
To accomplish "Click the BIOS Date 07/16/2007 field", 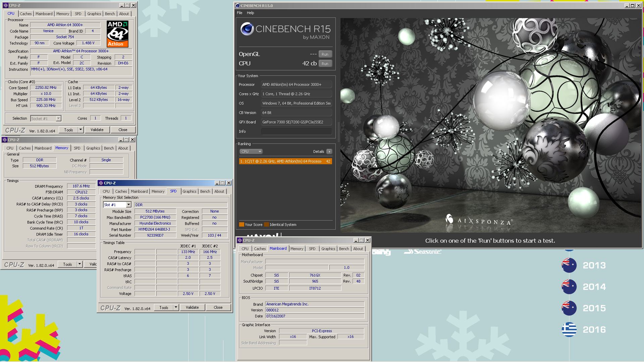I will [315, 316].
